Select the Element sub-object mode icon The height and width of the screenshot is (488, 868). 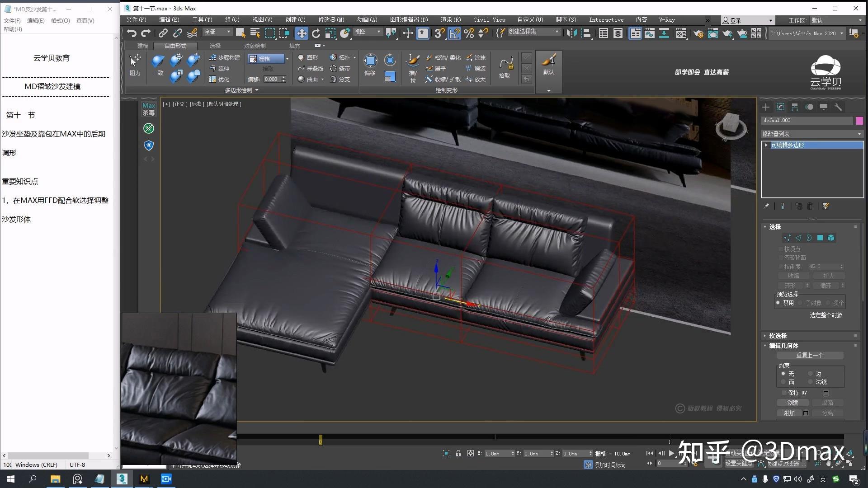click(832, 238)
